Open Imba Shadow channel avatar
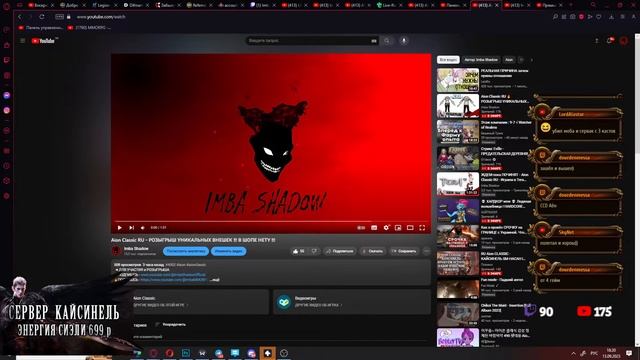The image size is (640, 360). (x=116, y=251)
